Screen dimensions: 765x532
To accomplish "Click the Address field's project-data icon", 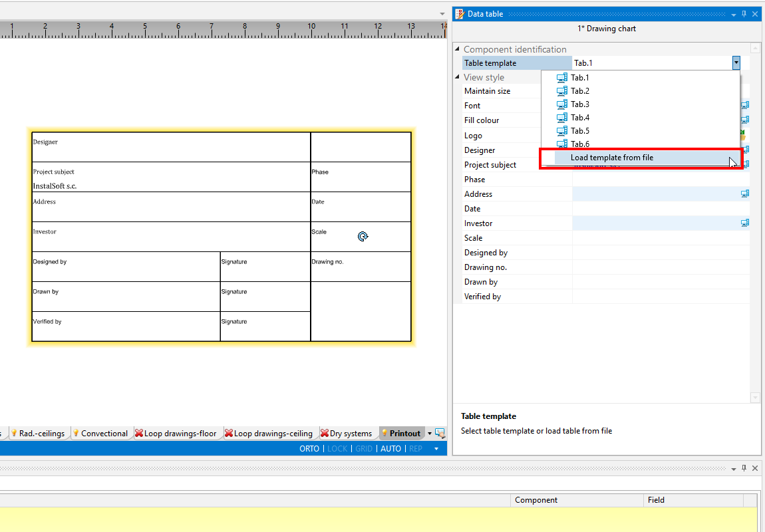I will click(745, 194).
